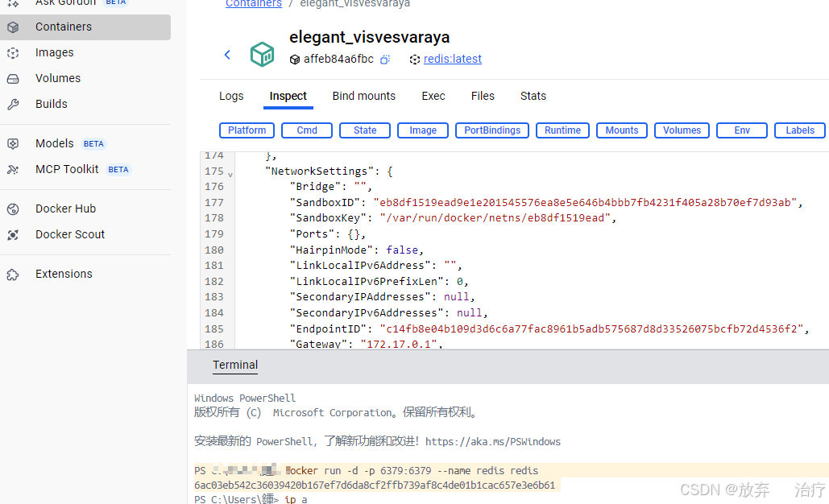Click Gateway value 172.17.0.1

click(399, 344)
